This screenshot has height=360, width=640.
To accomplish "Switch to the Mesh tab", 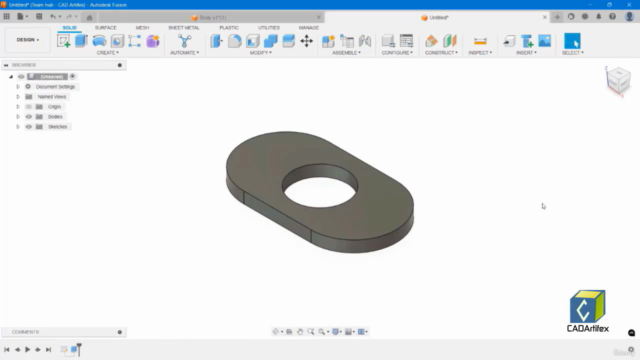I will tap(142, 28).
